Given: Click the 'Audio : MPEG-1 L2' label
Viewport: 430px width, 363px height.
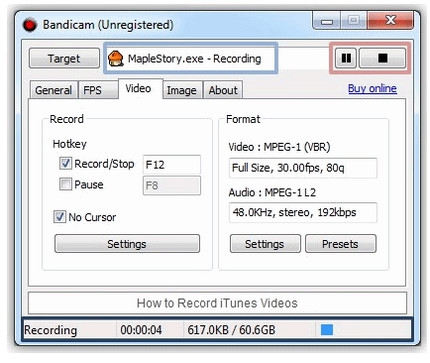Looking at the screenshot, I should pyautogui.click(x=272, y=192).
